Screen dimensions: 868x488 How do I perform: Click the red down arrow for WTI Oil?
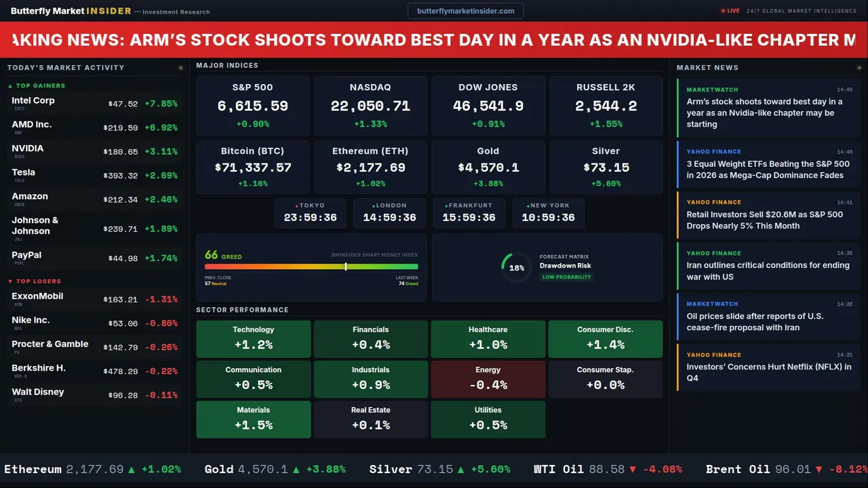632,469
